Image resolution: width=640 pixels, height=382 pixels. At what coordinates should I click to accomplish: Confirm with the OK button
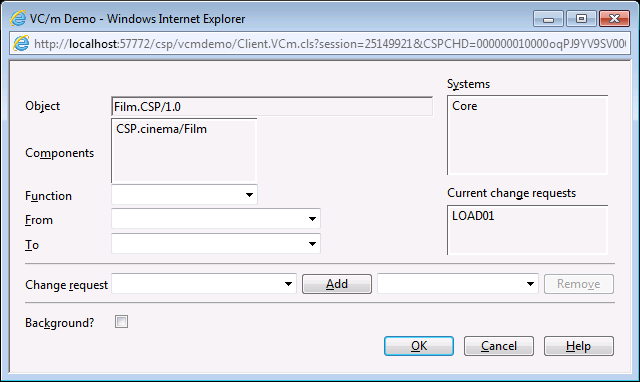pos(419,346)
